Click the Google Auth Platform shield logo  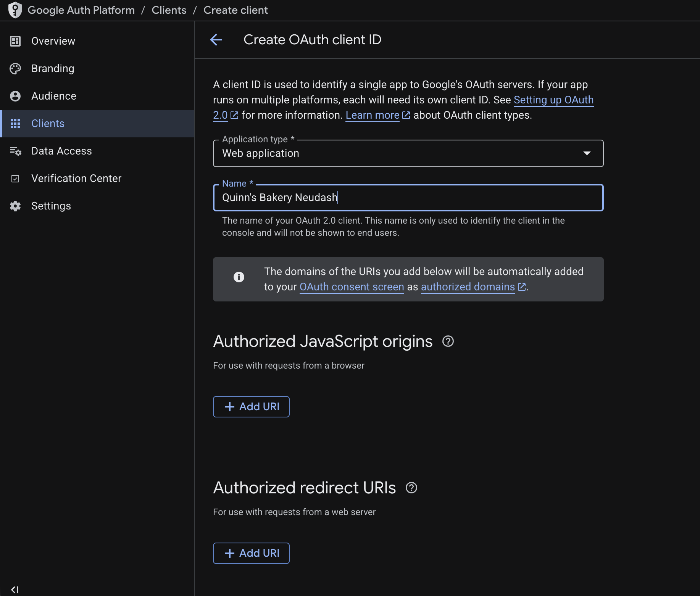[15, 10]
